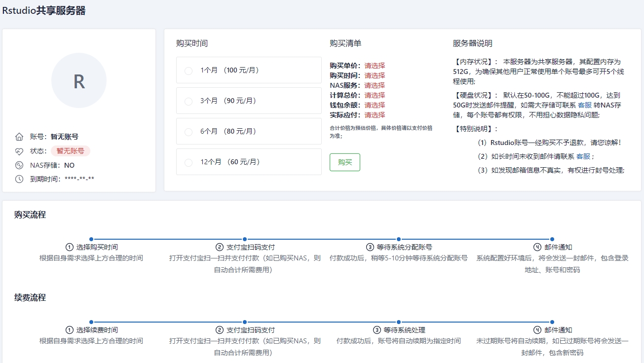The height and width of the screenshot is (363, 644).
Task: Click the clock icon beside 到期时间
Action: 19,179
